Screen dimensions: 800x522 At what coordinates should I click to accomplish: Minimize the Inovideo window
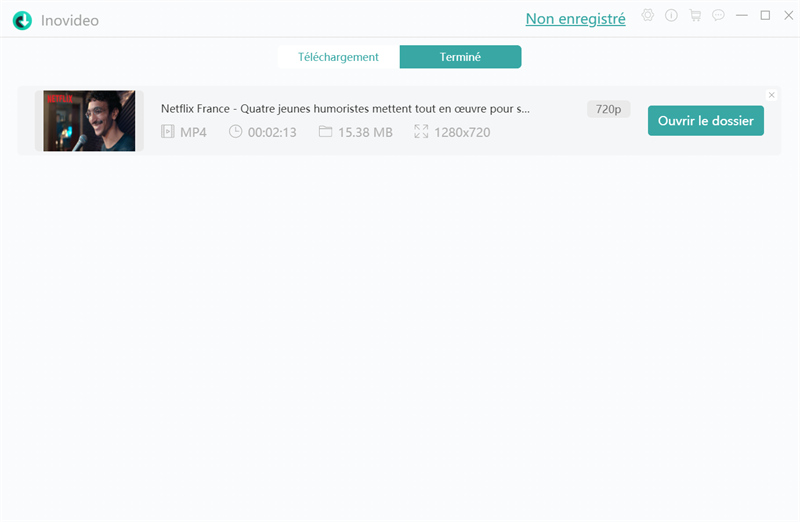(x=742, y=15)
